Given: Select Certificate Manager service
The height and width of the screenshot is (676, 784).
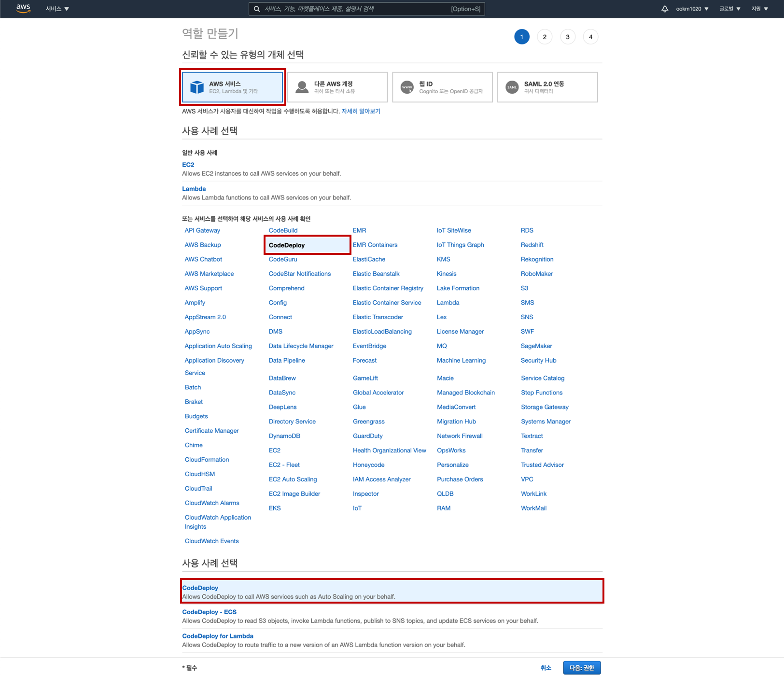Looking at the screenshot, I should coord(212,431).
